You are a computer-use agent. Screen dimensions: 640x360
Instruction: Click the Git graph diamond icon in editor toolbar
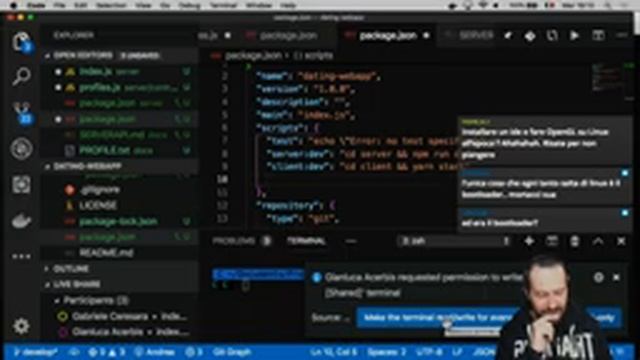click(530, 36)
